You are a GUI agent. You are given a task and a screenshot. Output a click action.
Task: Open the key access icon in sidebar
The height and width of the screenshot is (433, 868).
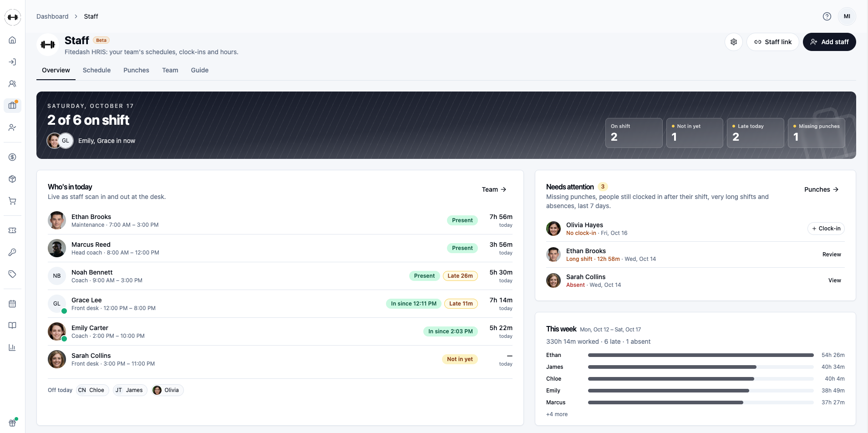point(12,252)
